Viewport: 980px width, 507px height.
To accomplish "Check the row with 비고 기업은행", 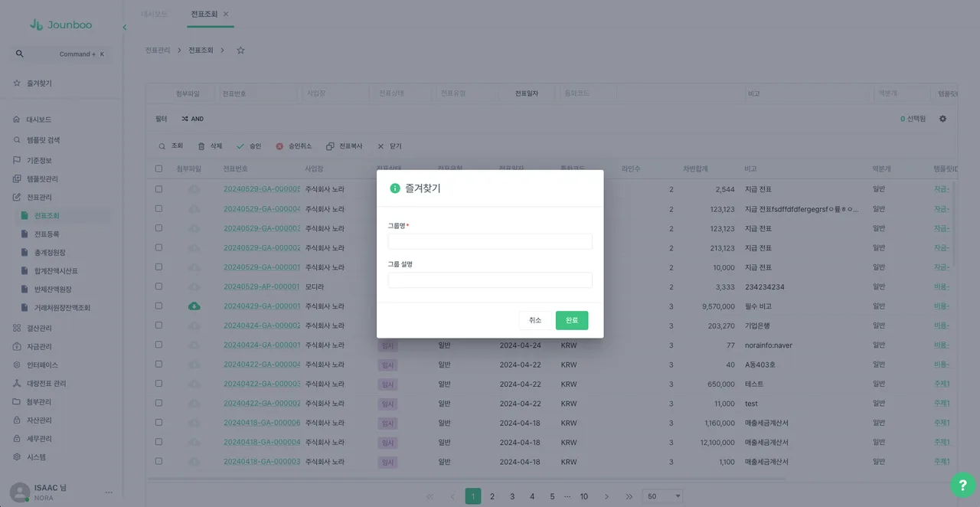I will click(158, 325).
